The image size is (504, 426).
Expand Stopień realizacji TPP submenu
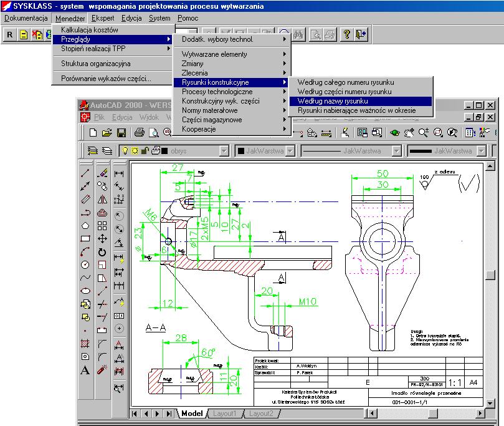[x=113, y=49]
